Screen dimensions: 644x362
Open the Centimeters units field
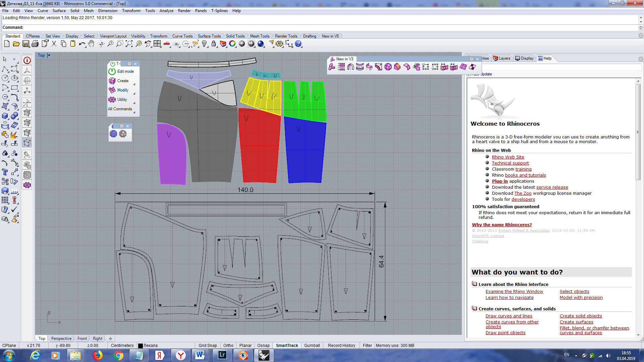122,346
